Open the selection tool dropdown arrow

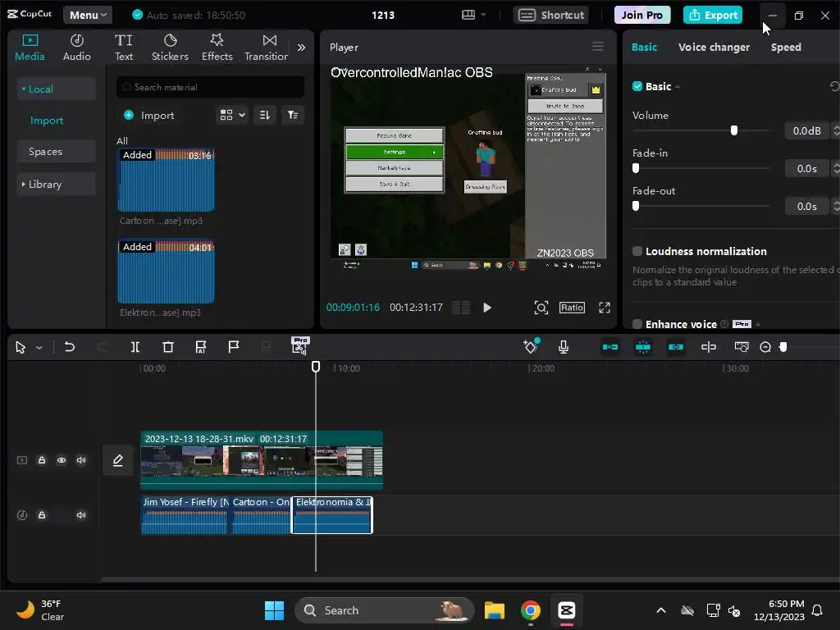(x=39, y=348)
